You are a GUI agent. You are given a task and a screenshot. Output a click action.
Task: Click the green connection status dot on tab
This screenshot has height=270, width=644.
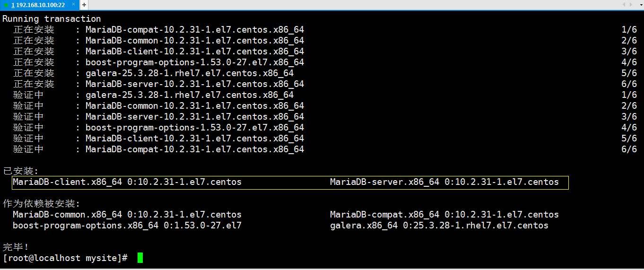6,5
